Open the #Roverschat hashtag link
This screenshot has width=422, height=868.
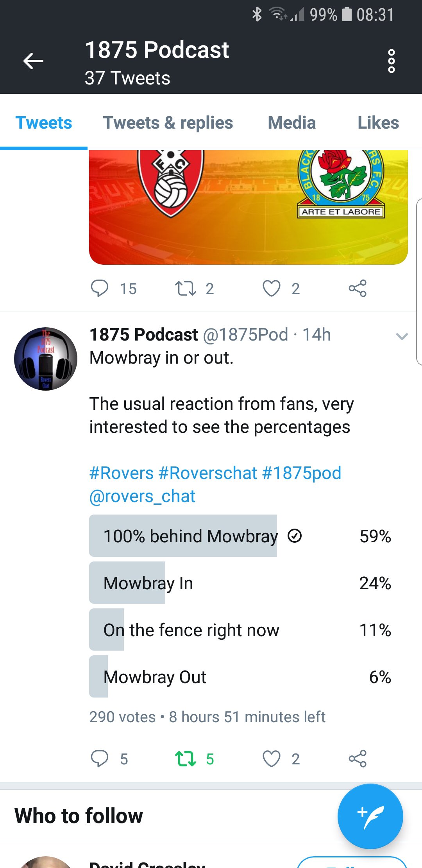207,473
